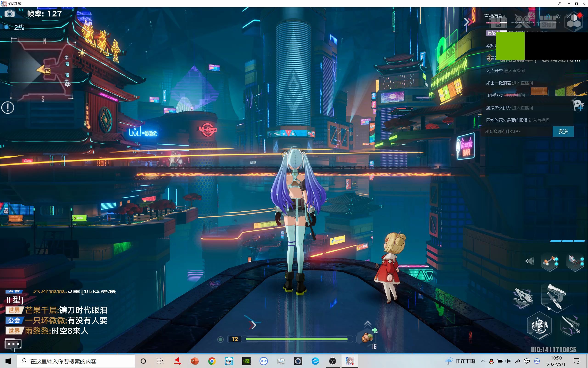Open the camera photo mode icon
Image resolution: width=588 pixels, height=368 pixels.
(9, 13)
